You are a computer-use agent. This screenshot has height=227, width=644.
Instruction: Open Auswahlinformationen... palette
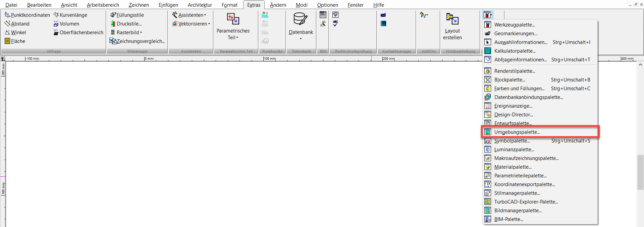540,42
